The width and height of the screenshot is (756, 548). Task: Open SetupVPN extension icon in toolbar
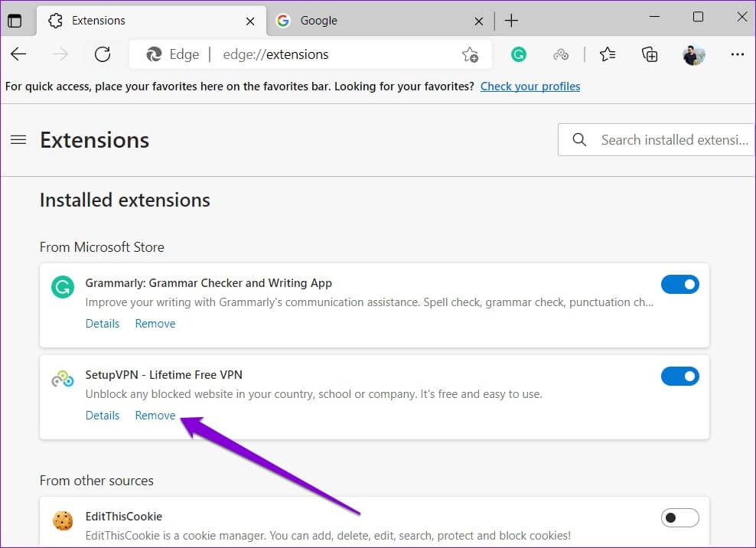[561, 54]
